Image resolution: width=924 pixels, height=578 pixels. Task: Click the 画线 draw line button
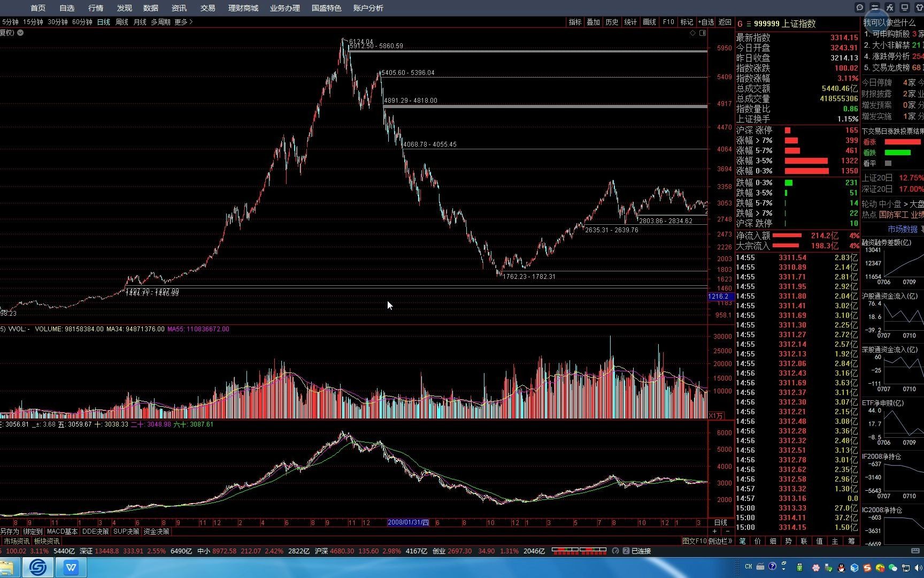tap(650, 22)
